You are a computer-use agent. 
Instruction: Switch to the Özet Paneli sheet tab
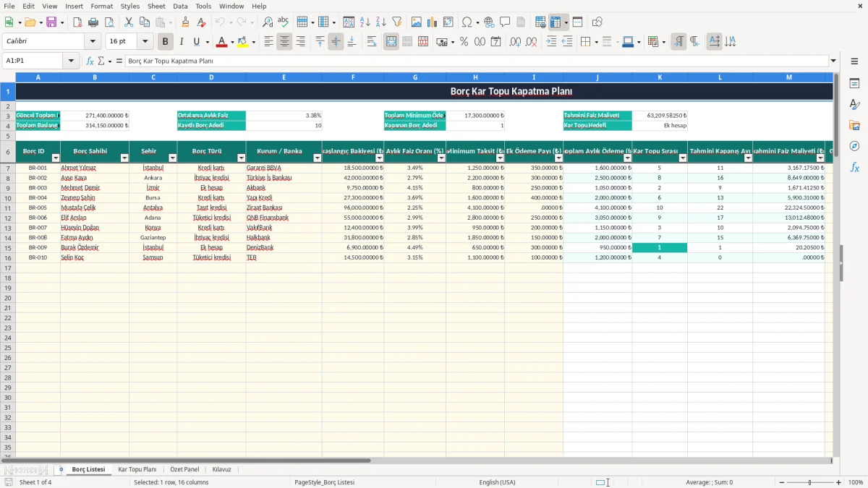click(184, 469)
